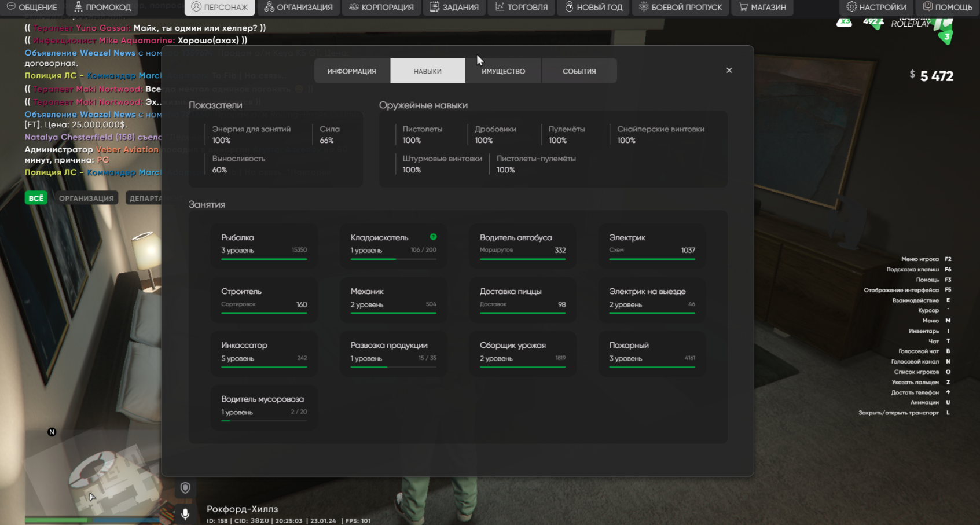The image size is (980, 525).
Task: Select the ДЕПАРТАМЕНТ chat filter
Action: (144, 198)
